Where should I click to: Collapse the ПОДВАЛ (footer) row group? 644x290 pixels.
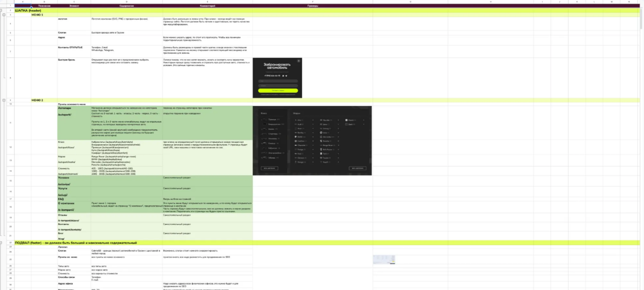click(1, 242)
